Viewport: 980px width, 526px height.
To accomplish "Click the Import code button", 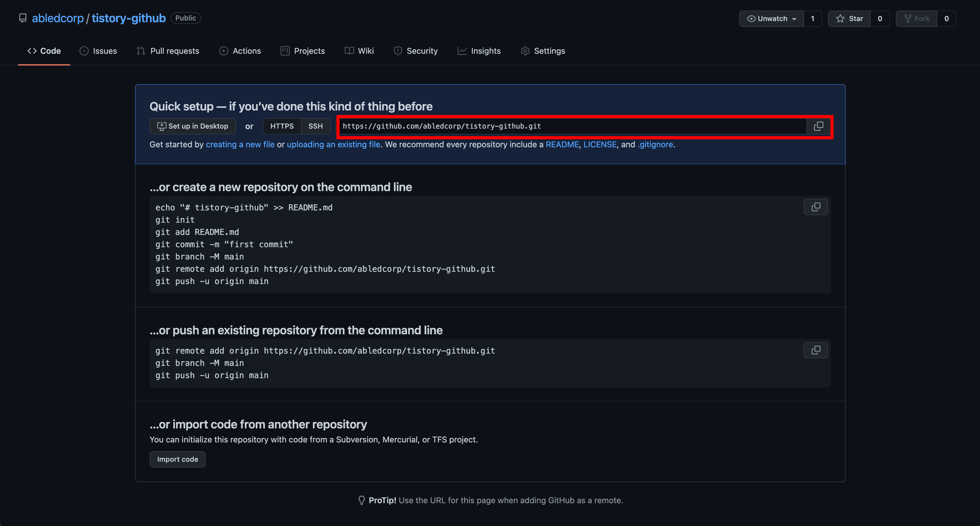I will tap(177, 459).
